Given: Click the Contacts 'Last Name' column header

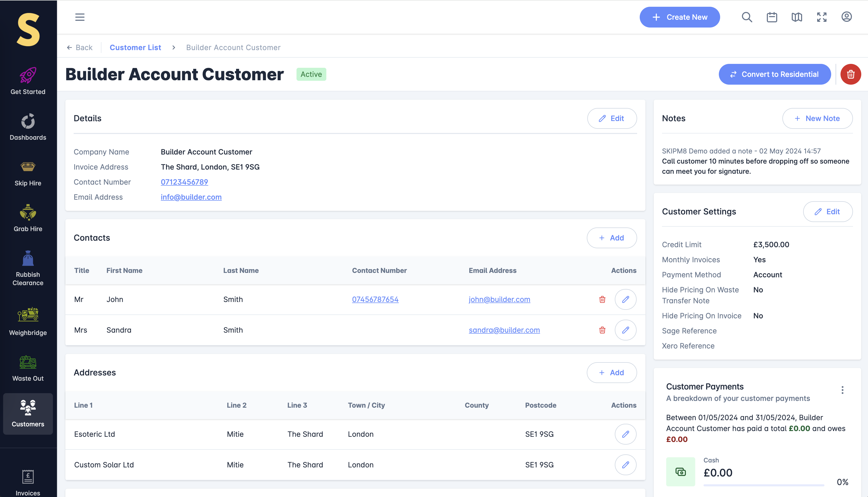Looking at the screenshot, I should (x=241, y=270).
